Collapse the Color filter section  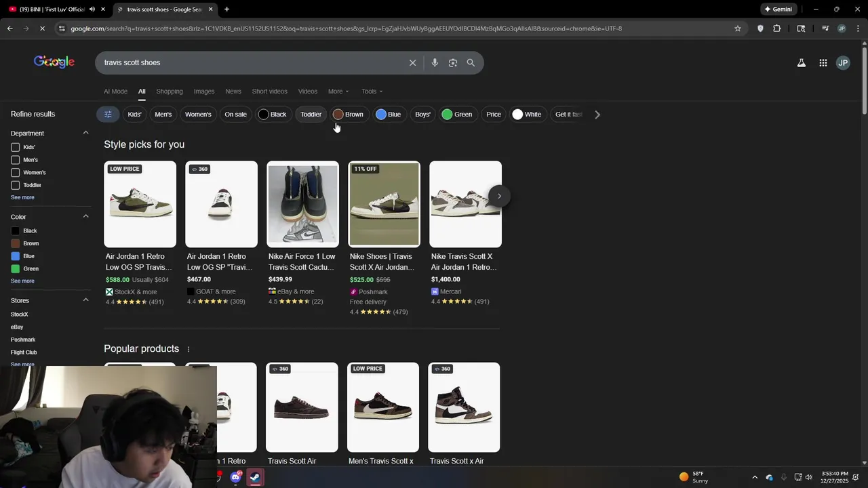[x=85, y=216]
